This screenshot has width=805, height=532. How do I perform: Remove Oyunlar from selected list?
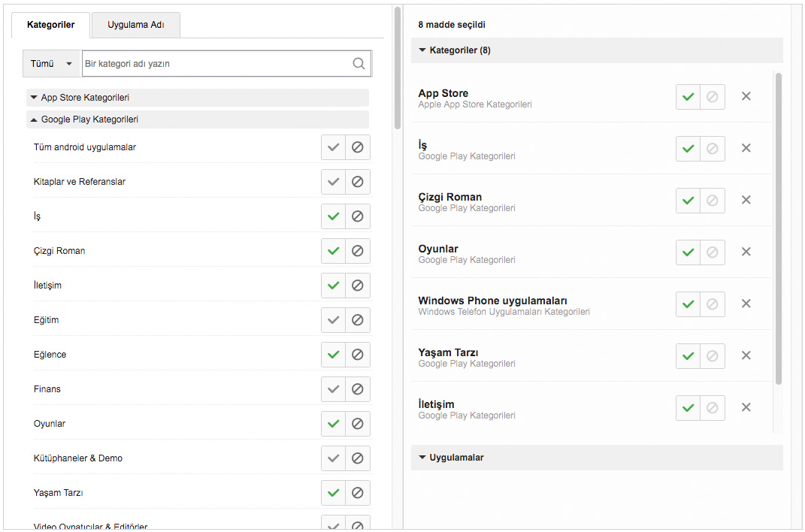pos(746,252)
